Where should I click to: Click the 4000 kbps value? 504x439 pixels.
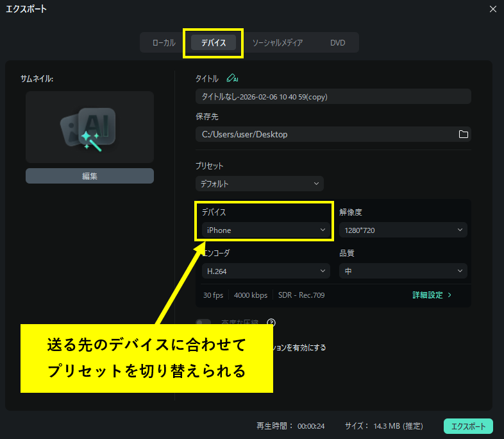tap(251, 295)
